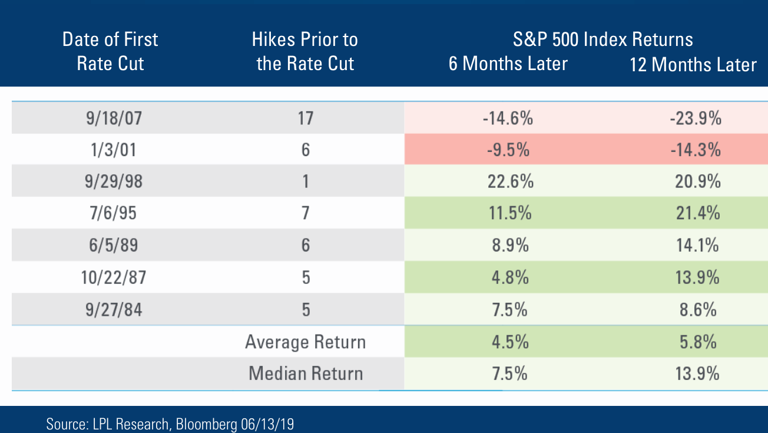Click the 'S&P 500 Index Returns' heading

click(x=603, y=39)
